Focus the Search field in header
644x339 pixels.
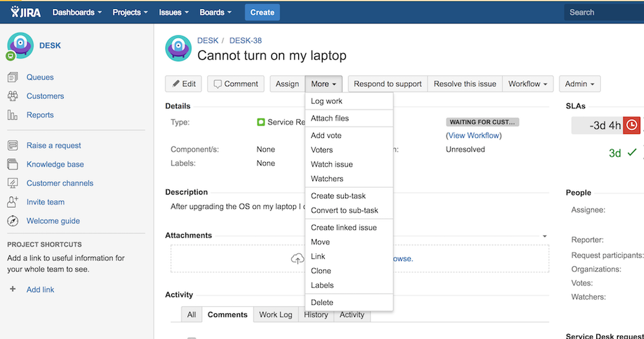click(x=604, y=12)
